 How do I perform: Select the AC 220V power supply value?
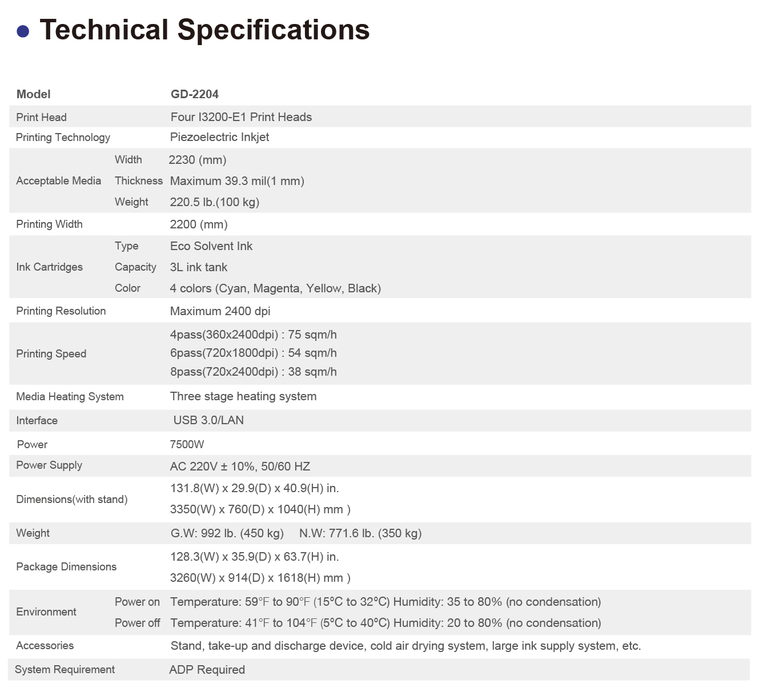(240, 466)
